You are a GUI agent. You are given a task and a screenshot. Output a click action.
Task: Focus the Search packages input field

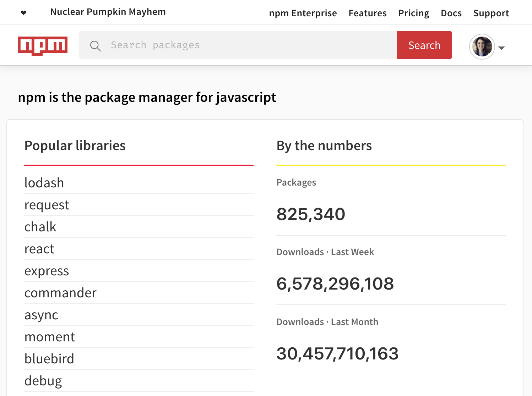(238, 45)
